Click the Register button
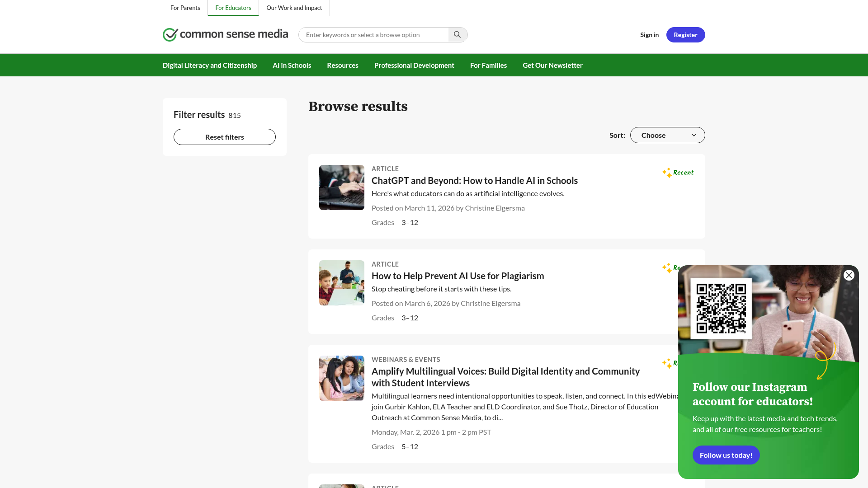868x488 pixels. click(x=685, y=35)
